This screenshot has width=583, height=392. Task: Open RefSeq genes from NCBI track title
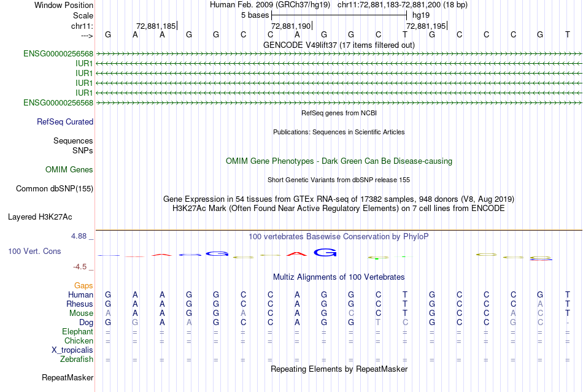(339, 113)
